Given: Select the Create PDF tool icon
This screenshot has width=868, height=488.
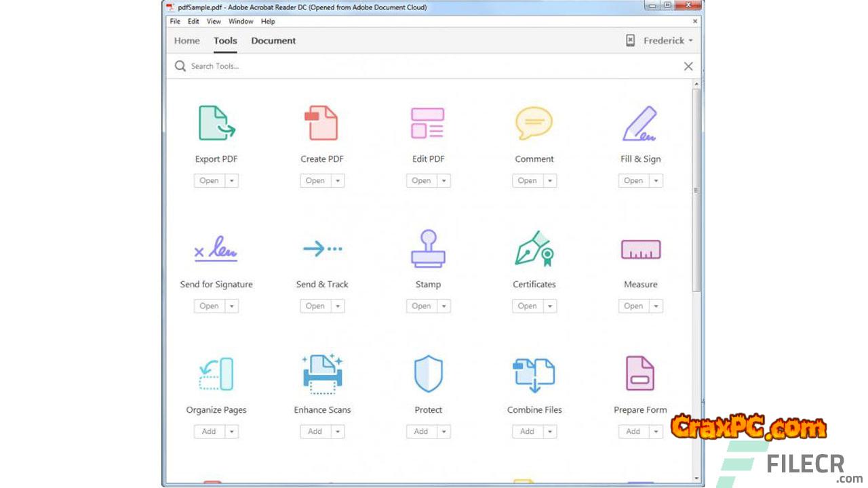Looking at the screenshot, I should point(321,123).
